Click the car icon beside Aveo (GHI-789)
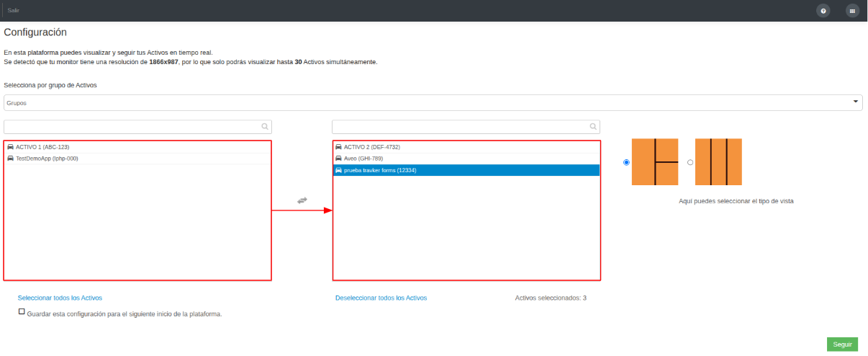The height and width of the screenshot is (356, 868). (339, 159)
